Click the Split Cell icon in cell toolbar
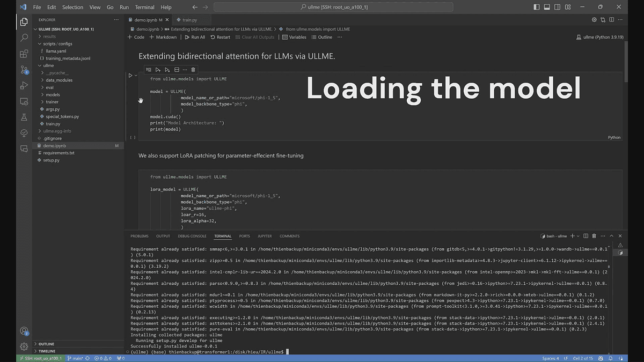The height and width of the screenshot is (362, 644). pyautogui.click(x=176, y=70)
